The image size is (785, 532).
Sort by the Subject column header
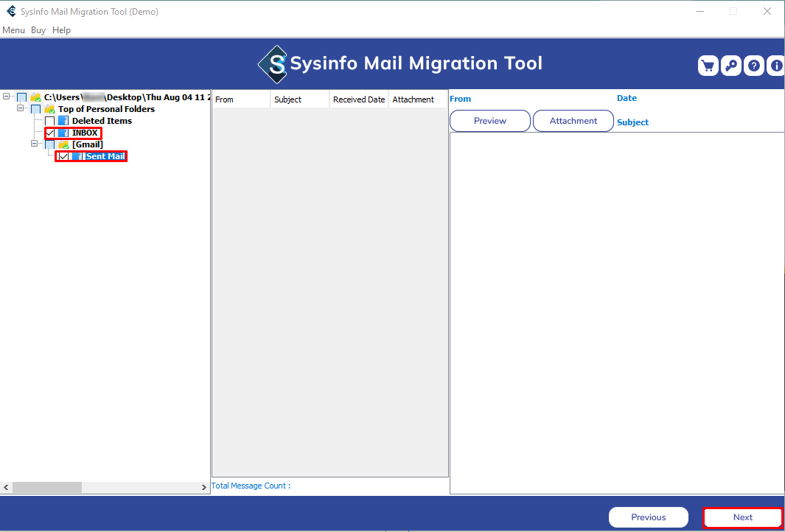(300, 99)
